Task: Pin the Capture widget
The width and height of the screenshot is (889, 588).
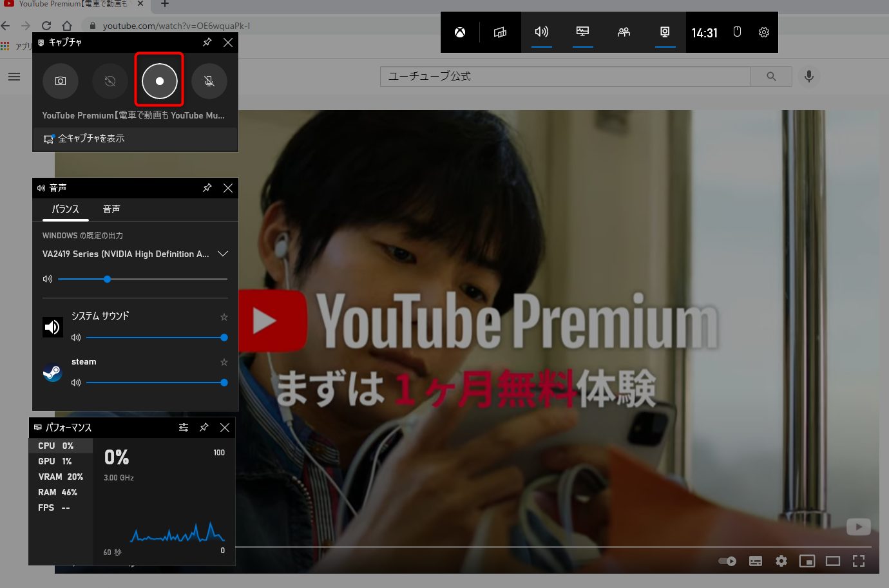Action: 207,42
